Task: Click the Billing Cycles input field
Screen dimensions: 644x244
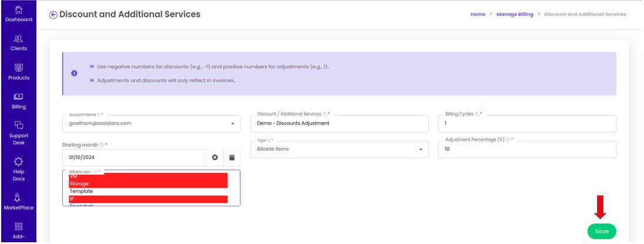Action: (x=527, y=123)
